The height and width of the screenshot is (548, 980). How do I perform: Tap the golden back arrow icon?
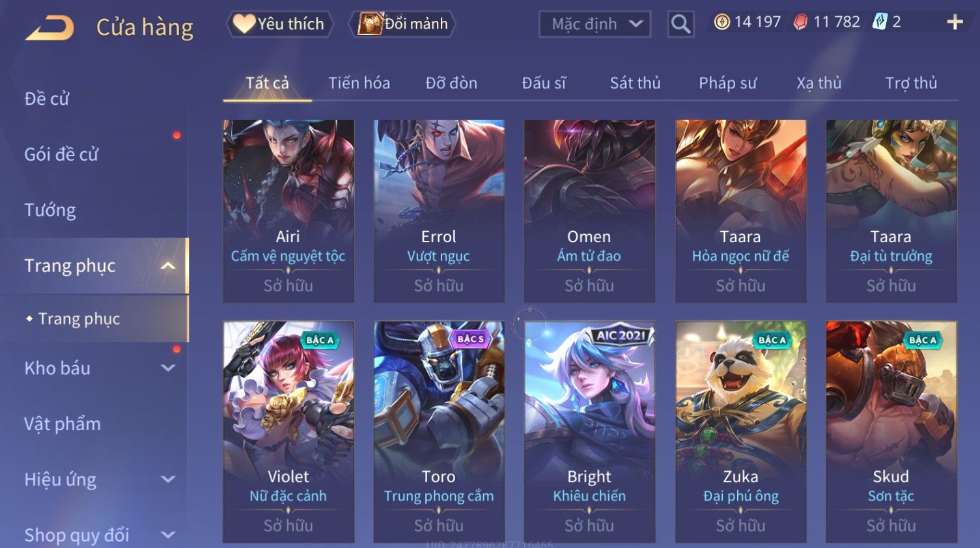click(49, 28)
